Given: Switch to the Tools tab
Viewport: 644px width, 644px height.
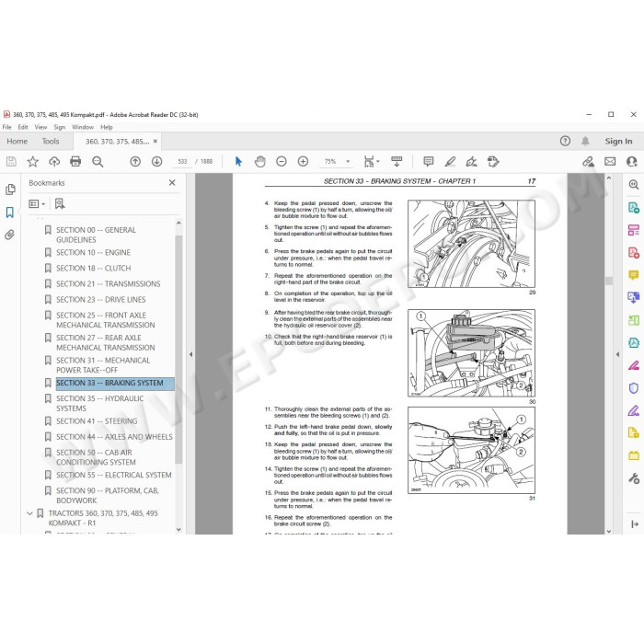Looking at the screenshot, I should (51, 142).
